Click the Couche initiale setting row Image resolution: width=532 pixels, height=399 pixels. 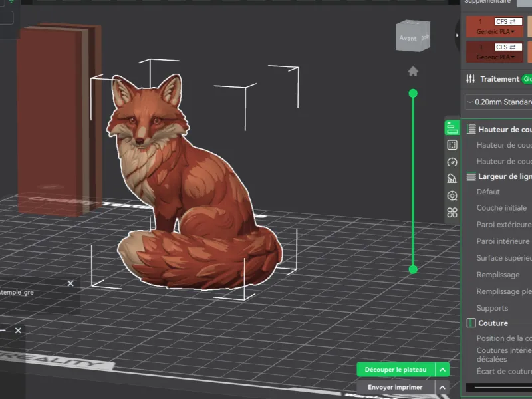point(501,208)
